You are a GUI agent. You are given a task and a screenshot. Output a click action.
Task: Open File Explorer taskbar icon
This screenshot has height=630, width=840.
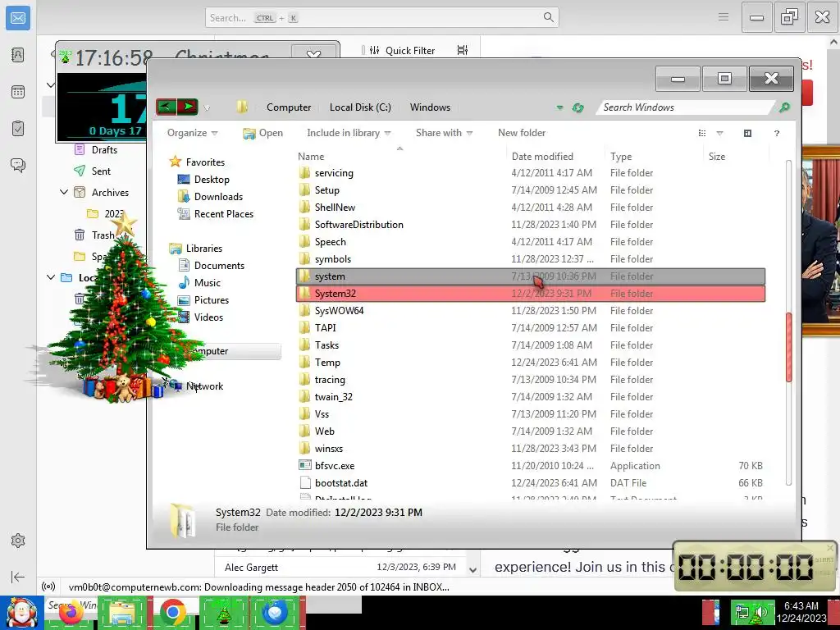122,613
